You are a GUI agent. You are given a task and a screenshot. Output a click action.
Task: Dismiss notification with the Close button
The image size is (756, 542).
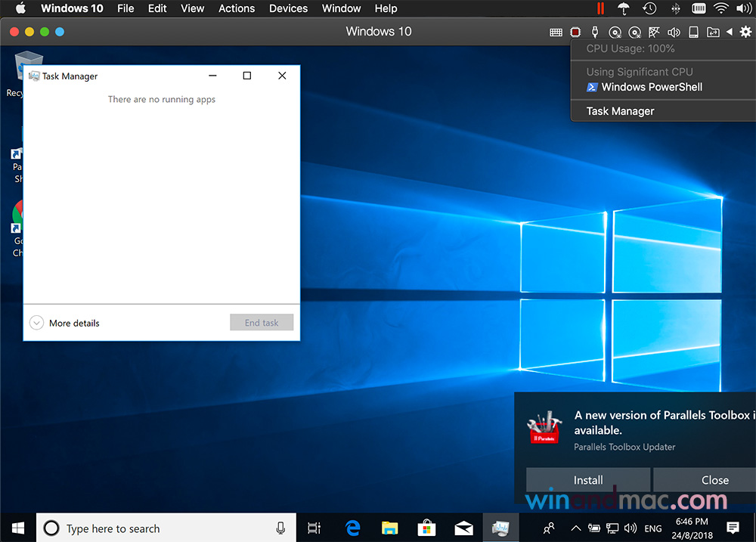pyautogui.click(x=714, y=480)
